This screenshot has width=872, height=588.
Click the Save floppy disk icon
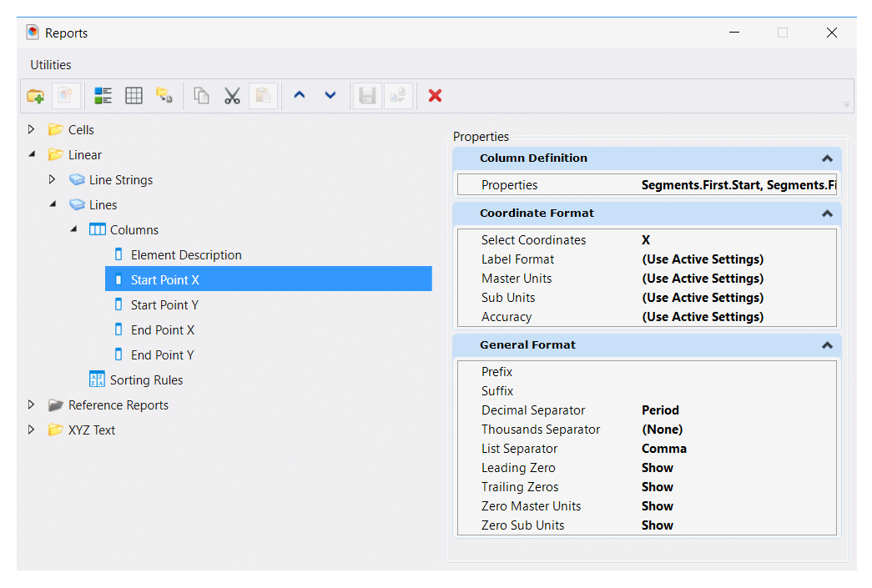[x=367, y=96]
